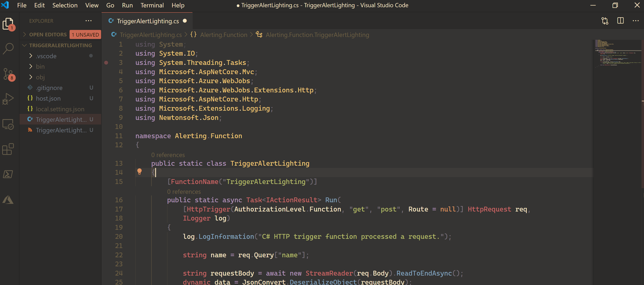Open .gitignore in the file tree
The width and height of the screenshot is (644, 285).
pyautogui.click(x=61, y=88)
